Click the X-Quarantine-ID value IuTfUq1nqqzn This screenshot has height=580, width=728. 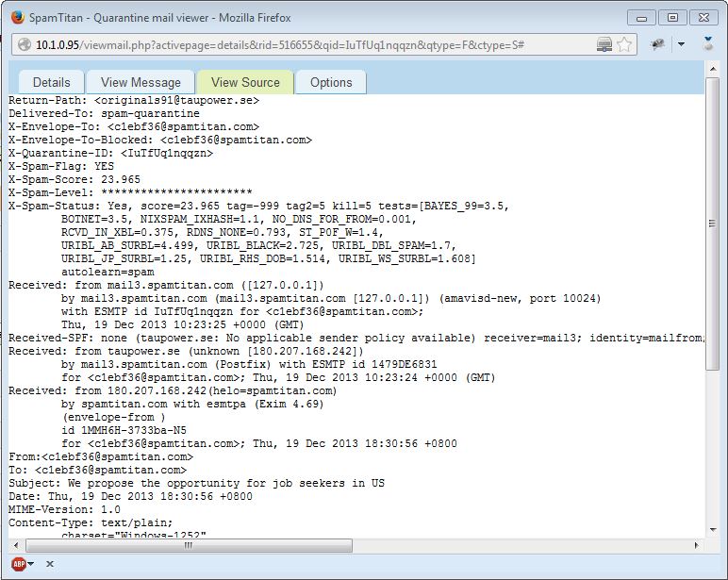tap(167, 153)
